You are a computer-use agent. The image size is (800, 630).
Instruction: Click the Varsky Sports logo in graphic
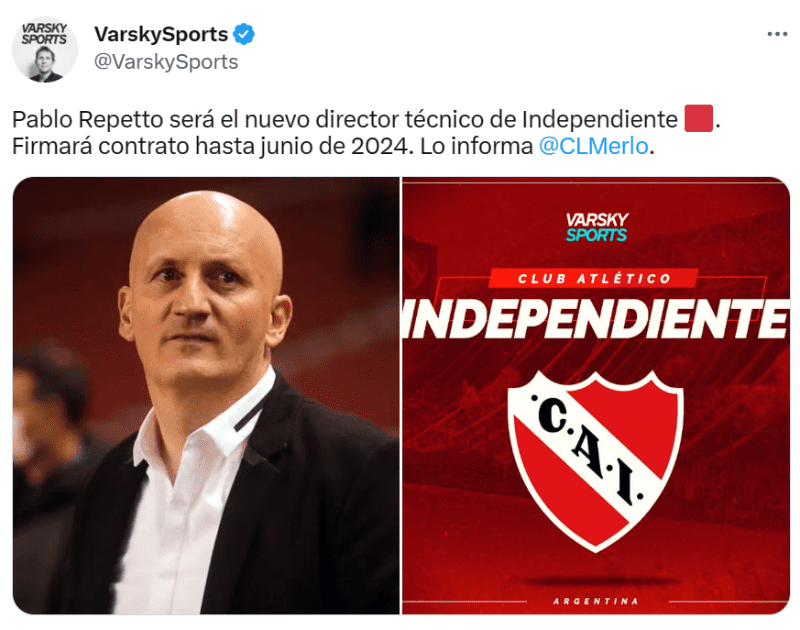(597, 227)
